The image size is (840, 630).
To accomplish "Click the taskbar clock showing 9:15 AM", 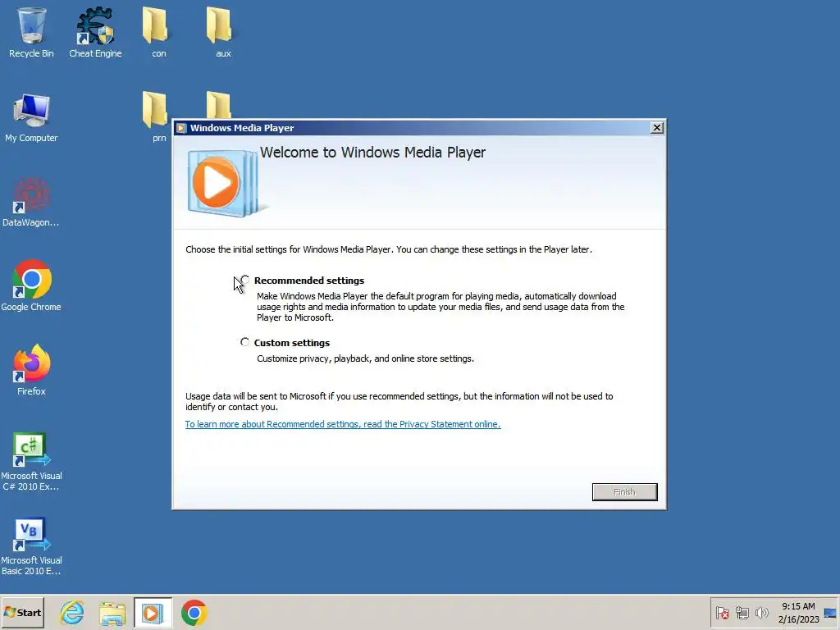I will click(798, 613).
